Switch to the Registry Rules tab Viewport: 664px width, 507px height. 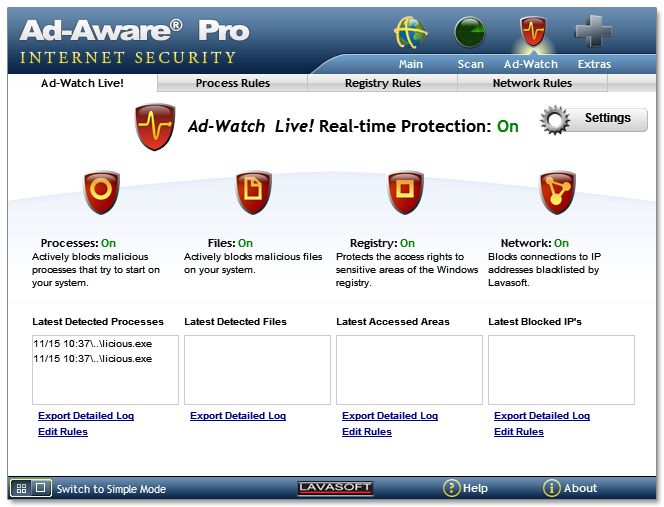click(382, 84)
